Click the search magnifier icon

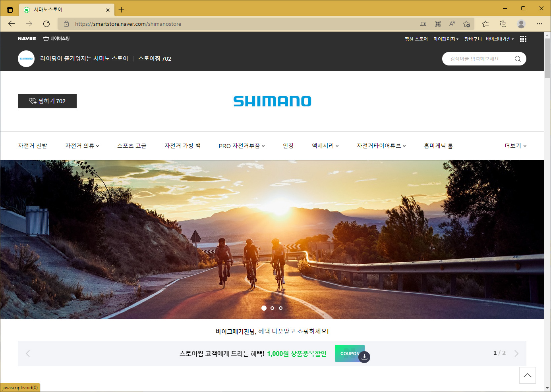click(518, 59)
